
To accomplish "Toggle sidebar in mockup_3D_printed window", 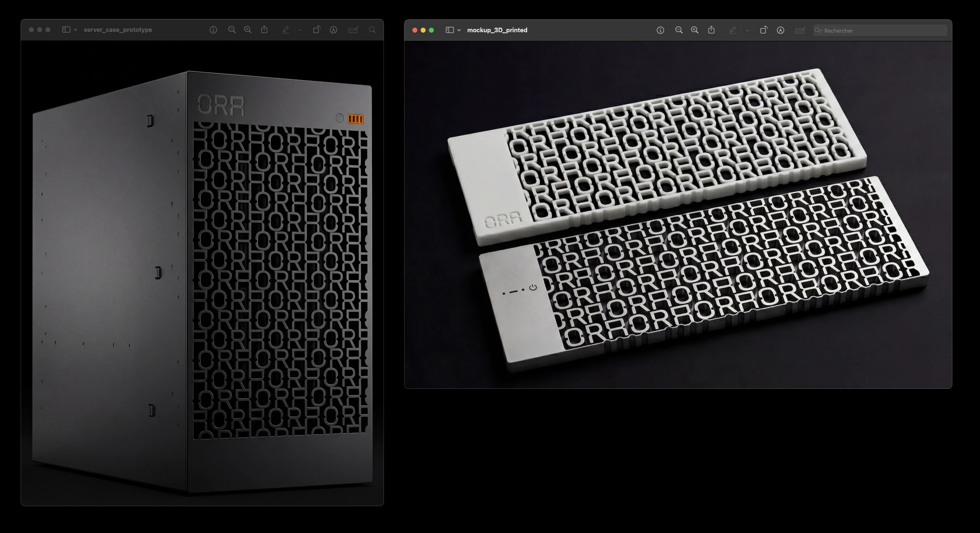I will (450, 30).
